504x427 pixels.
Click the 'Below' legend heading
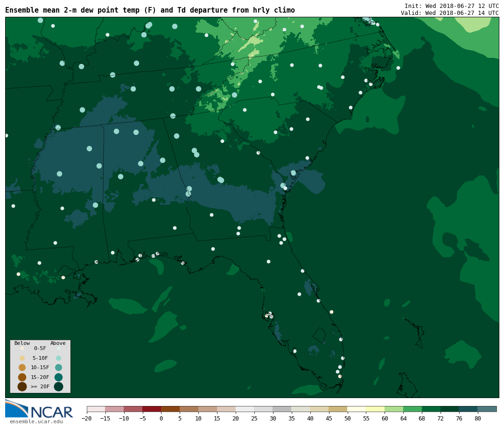click(x=22, y=343)
